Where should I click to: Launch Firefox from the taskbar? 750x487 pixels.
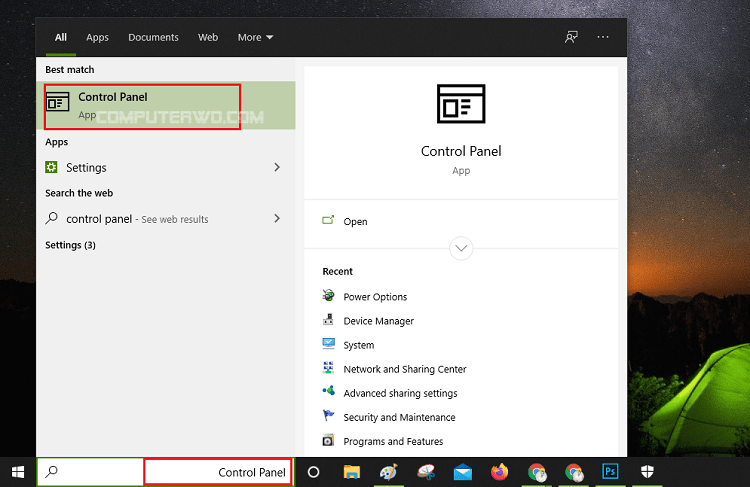click(x=499, y=472)
